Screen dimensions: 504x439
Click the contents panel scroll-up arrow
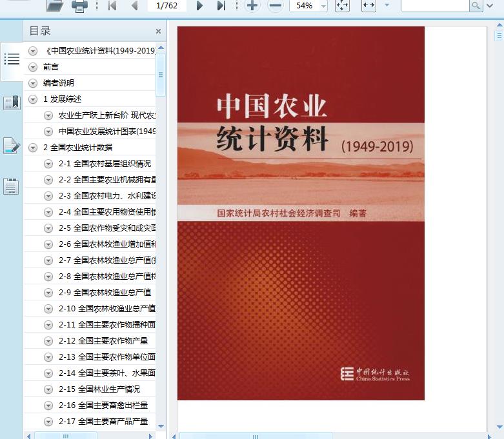click(161, 48)
